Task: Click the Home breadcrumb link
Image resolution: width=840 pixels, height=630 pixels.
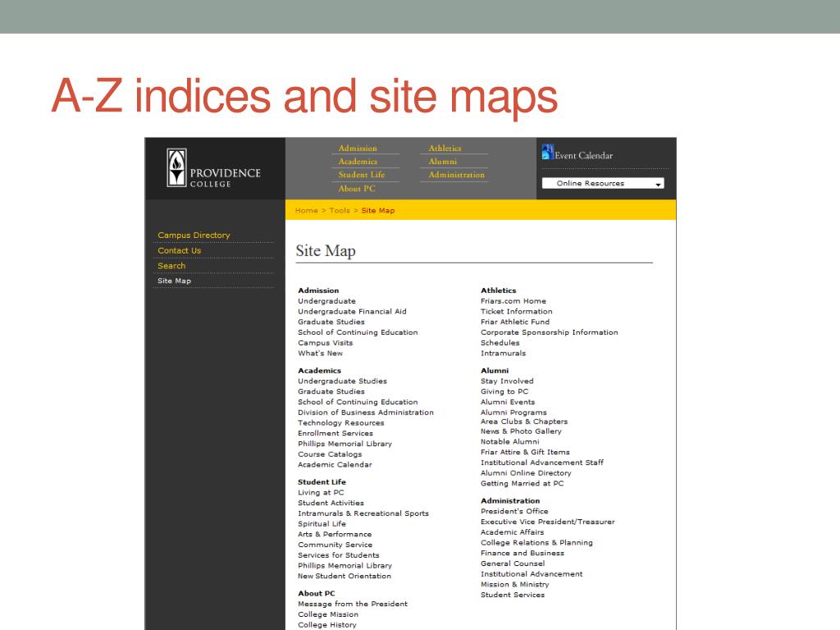Action: pyautogui.click(x=307, y=211)
